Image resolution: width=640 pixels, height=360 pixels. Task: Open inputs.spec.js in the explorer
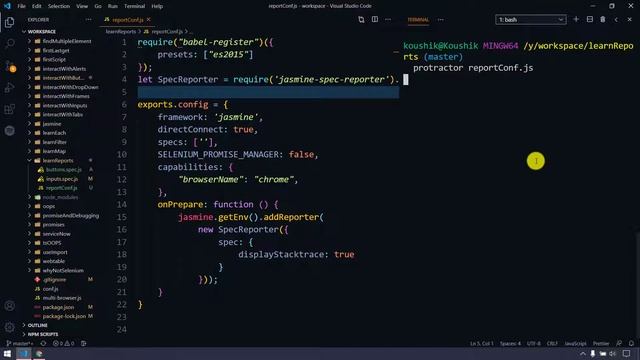[62, 179]
